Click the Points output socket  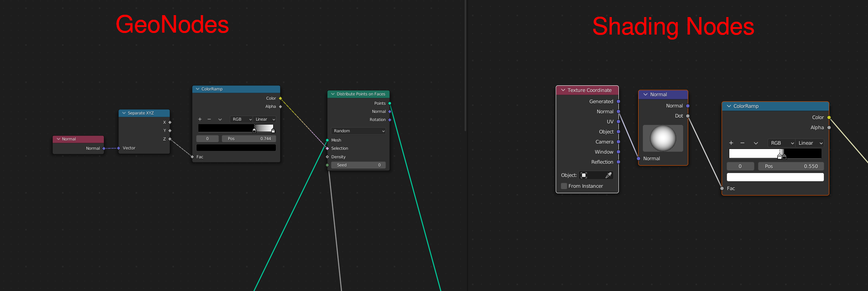(389, 104)
